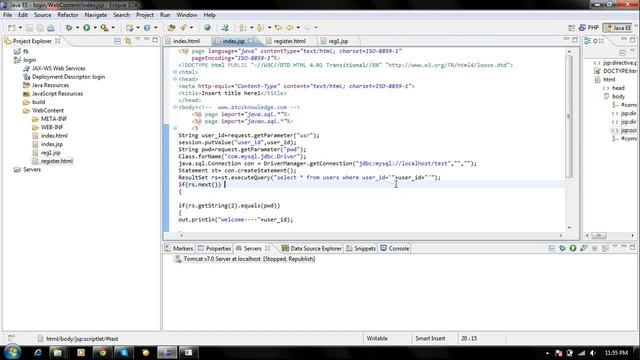
Task: Click the volume icon in system tray
Action: tap(593, 353)
